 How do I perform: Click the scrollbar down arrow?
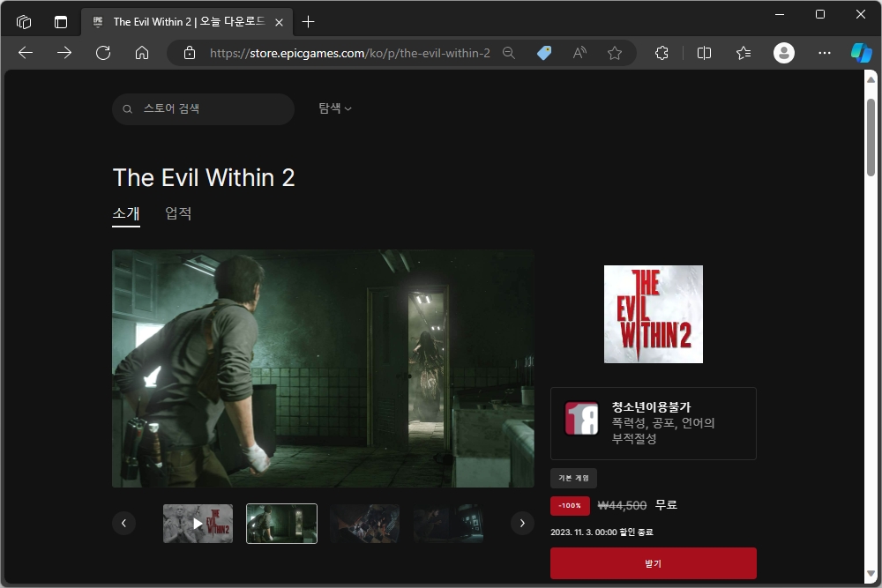871,574
